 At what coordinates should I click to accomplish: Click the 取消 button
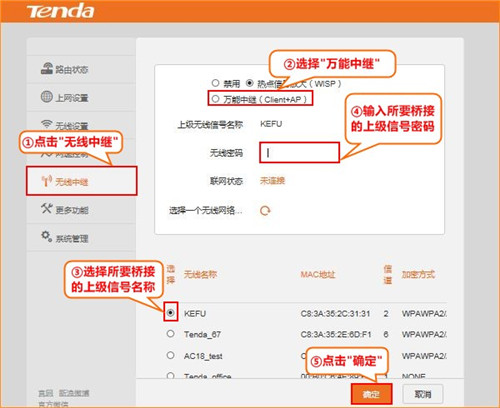[x=423, y=394]
